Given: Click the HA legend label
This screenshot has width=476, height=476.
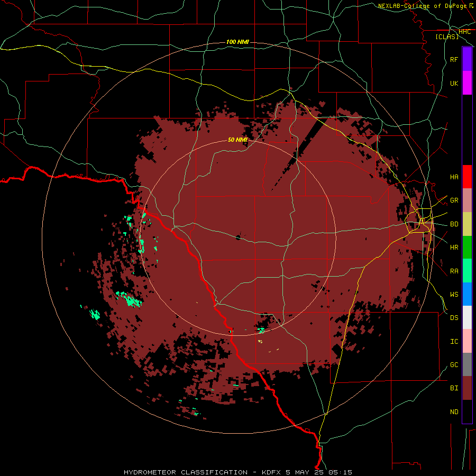Looking at the screenshot, I should pyautogui.click(x=454, y=177).
